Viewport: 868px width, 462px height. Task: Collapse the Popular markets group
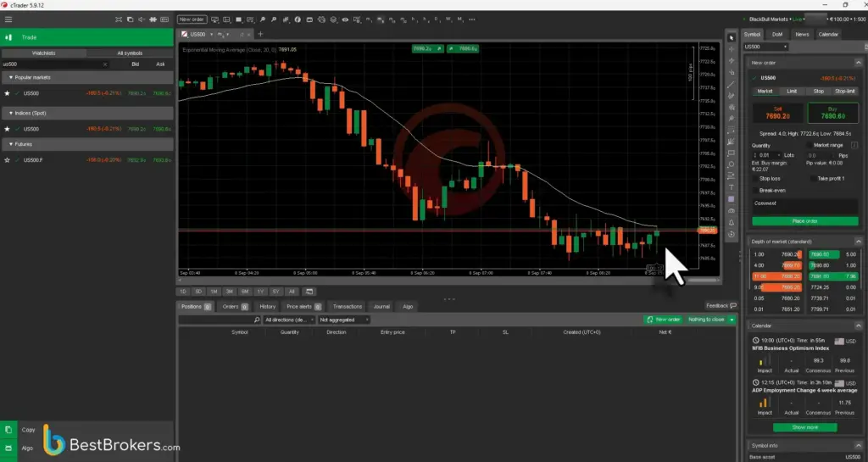pyautogui.click(x=10, y=77)
